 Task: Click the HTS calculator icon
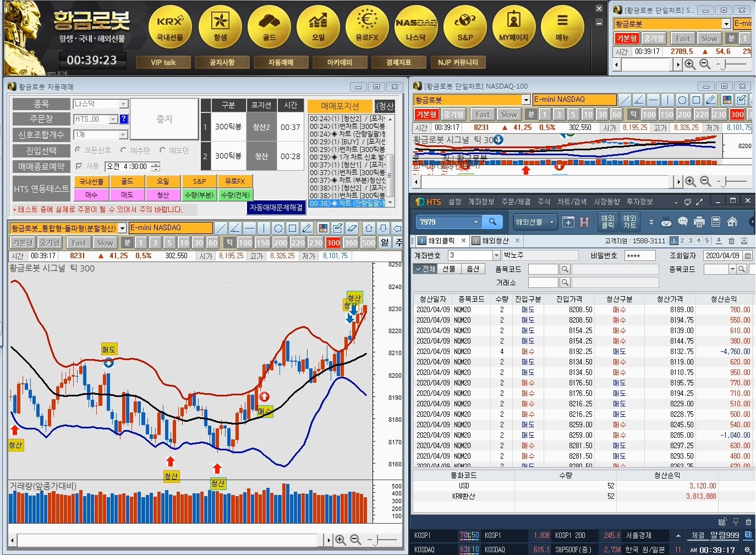[716, 222]
